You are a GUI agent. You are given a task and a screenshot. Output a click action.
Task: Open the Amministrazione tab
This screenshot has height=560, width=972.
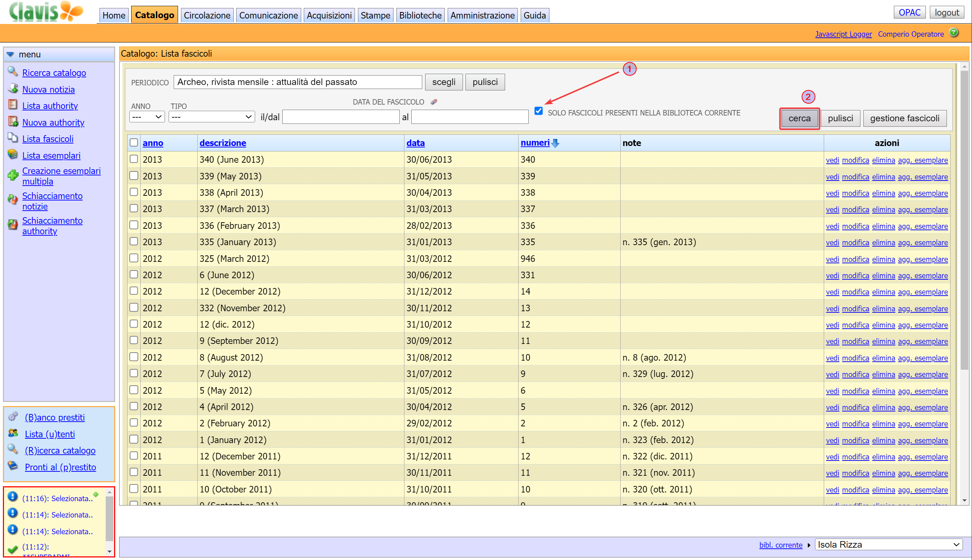click(x=482, y=15)
